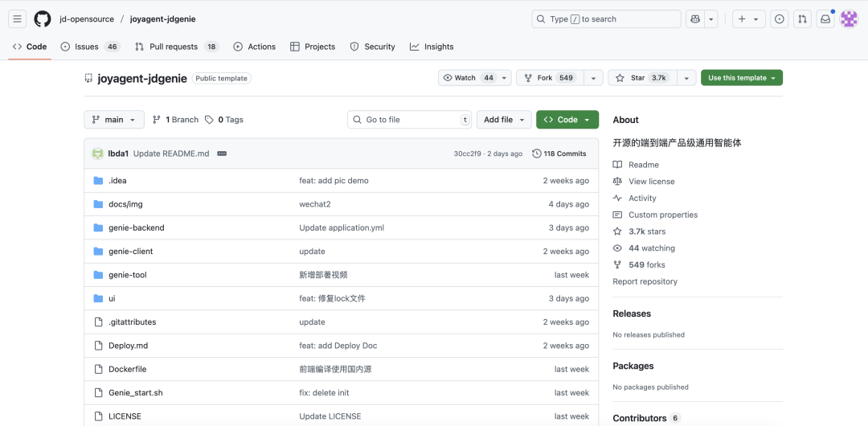868x426 pixels.
Task: Open 'fix: delete init' commit message
Action: pyautogui.click(x=324, y=392)
